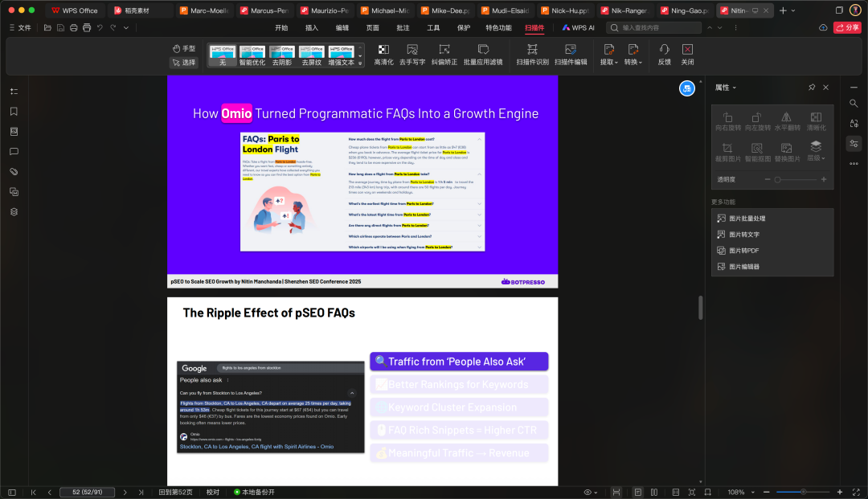Click the fullscreen icon in status bar
The height and width of the screenshot is (499, 868).
(x=856, y=492)
